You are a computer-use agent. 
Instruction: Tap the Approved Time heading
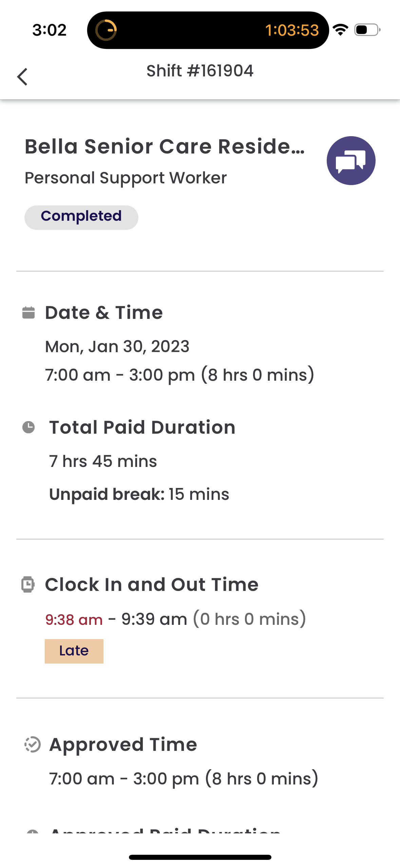pos(123,744)
